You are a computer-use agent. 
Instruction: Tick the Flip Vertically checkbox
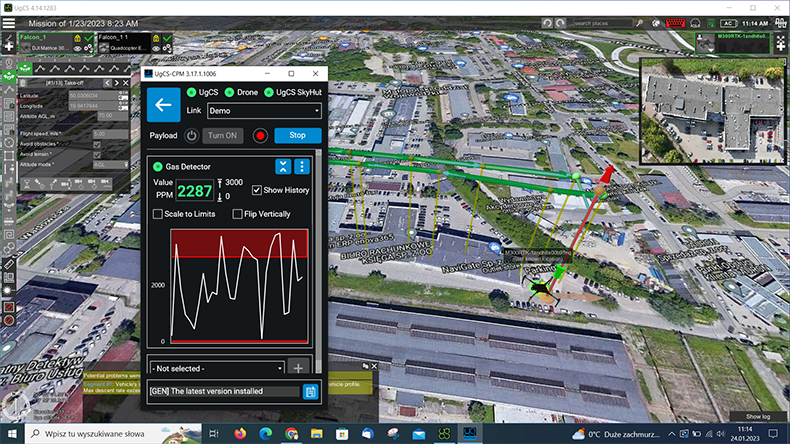(237, 214)
